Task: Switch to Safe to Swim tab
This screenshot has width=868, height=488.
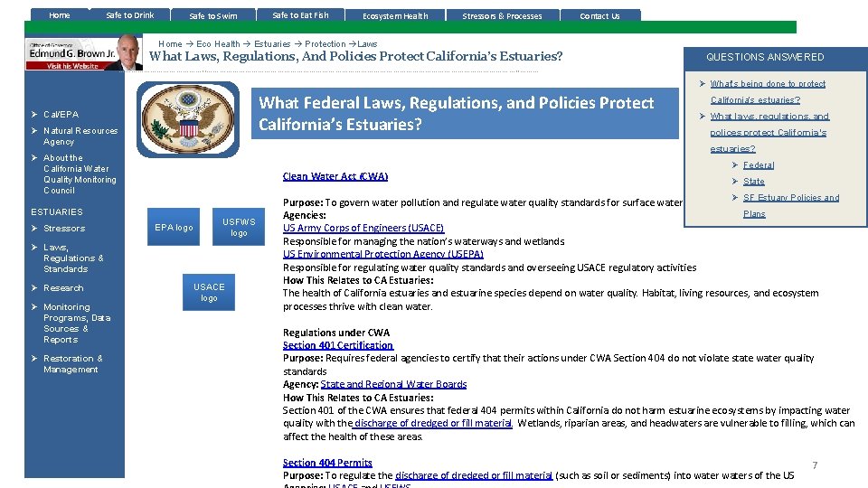Action: (213, 15)
